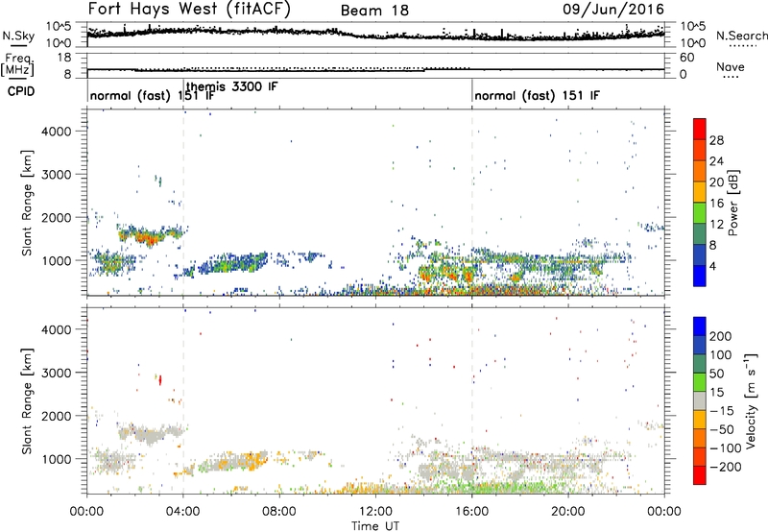The height and width of the screenshot is (532, 768).
Task: Click the 'Slant Range [km]' label of the velocity panel
Action: (x=27, y=400)
